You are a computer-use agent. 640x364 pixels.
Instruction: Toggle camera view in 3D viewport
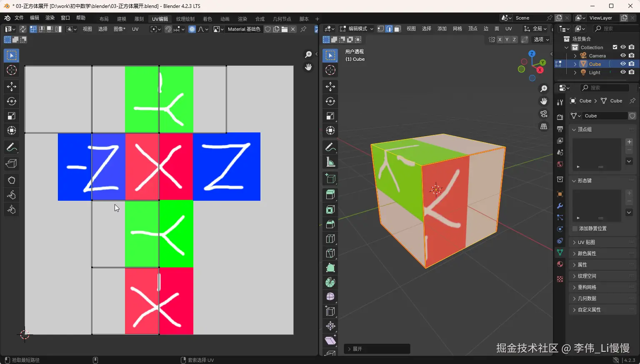(544, 114)
